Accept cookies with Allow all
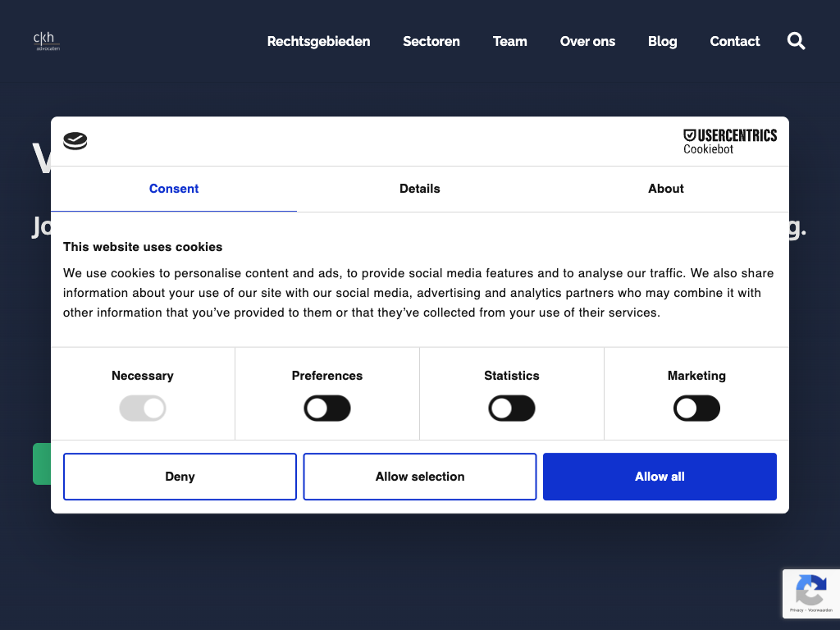 [660, 477]
